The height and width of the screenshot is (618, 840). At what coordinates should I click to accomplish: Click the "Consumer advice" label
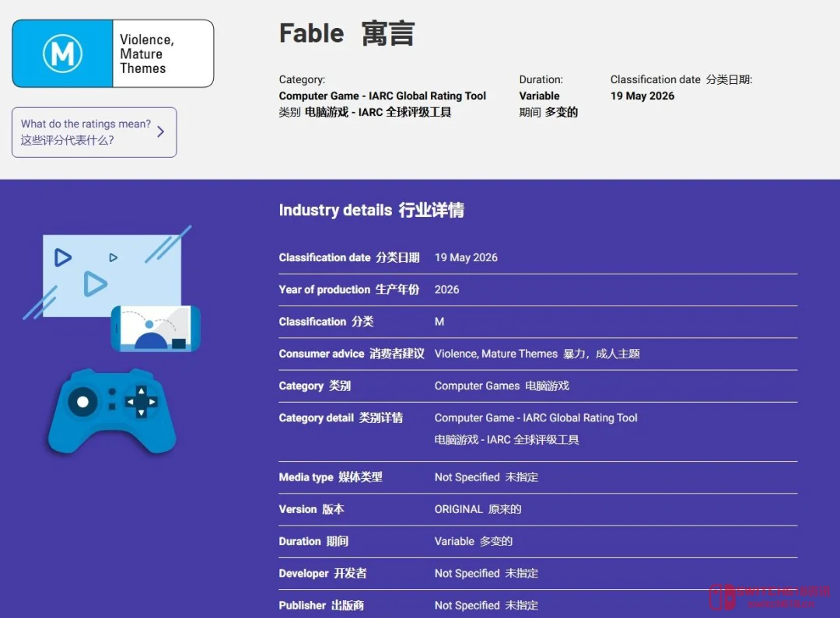pyautogui.click(x=321, y=354)
